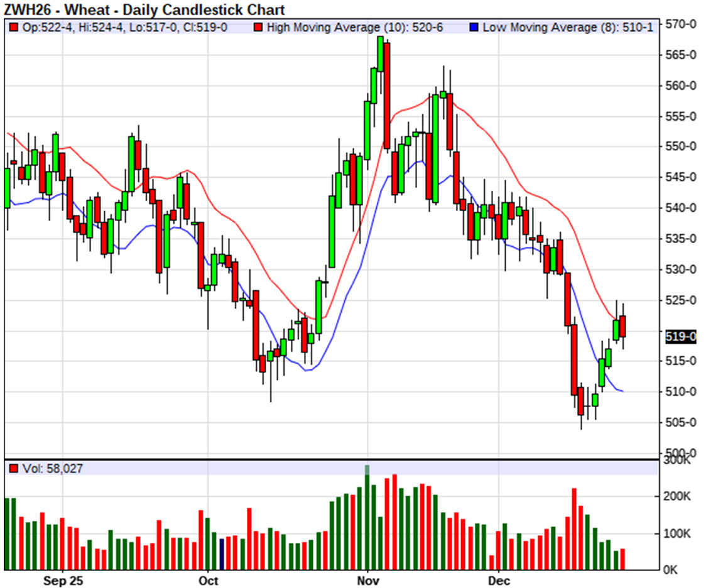Click the 500-0 label on price axis
The width and height of the screenshot is (706, 588).
(680, 453)
